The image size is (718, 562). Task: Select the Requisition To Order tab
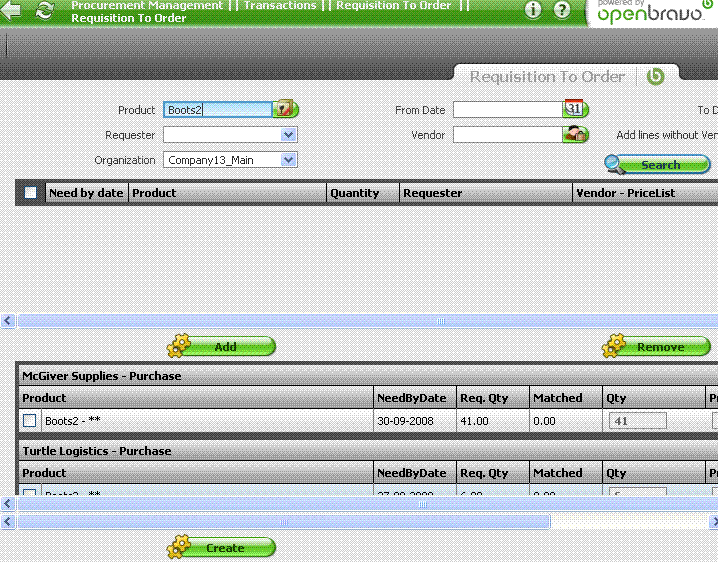pos(547,76)
